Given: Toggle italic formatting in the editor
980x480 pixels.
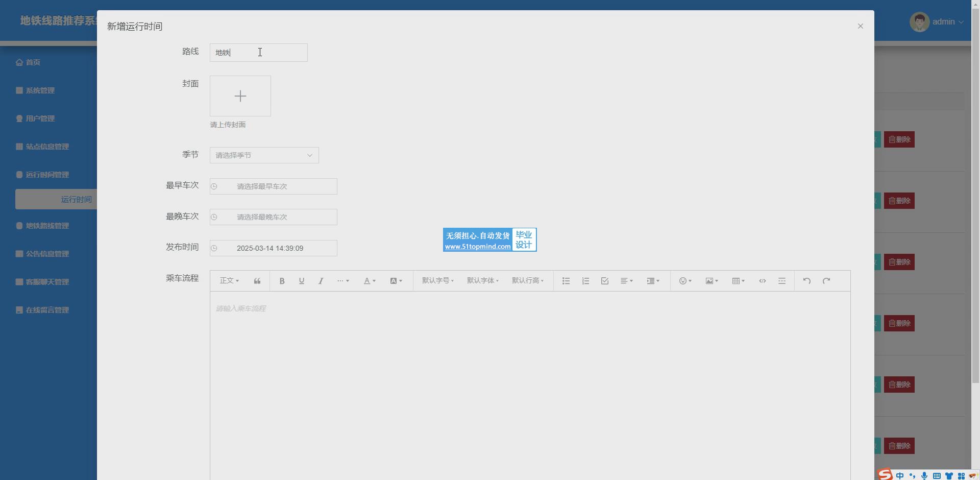Looking at the screenshot, I should (321, 281).
